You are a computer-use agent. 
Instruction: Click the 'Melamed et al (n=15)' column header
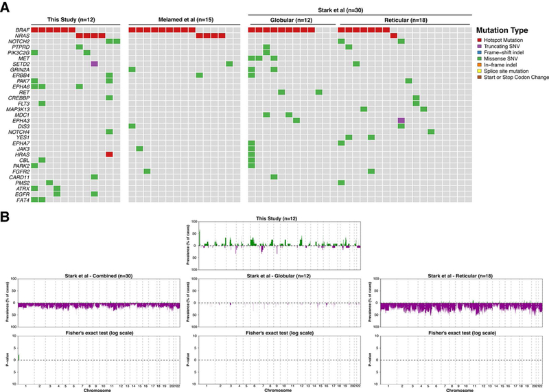pyautogui.click(x=185, y=20)
